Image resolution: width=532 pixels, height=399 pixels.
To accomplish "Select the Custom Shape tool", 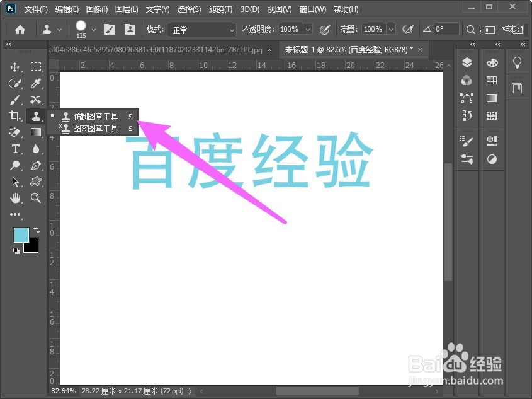I will click(36, 182).
